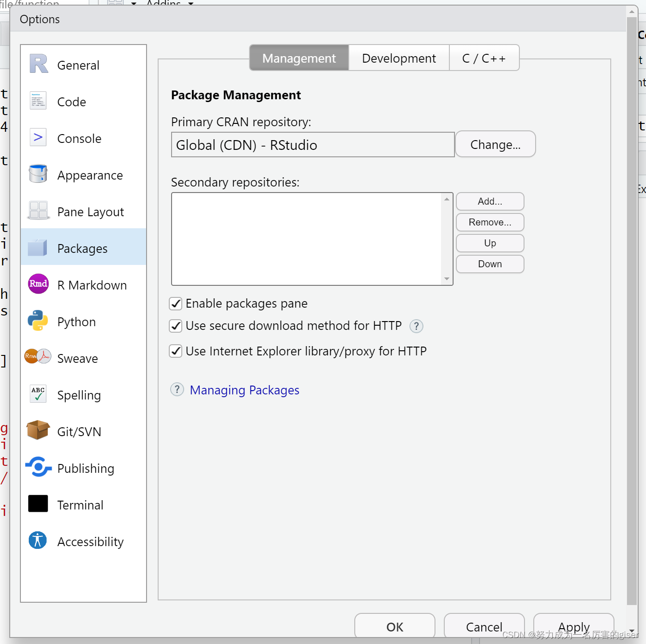Select the Publishing icon
Viewport: 646px width, 644px height.
click(x=38, y=467)
